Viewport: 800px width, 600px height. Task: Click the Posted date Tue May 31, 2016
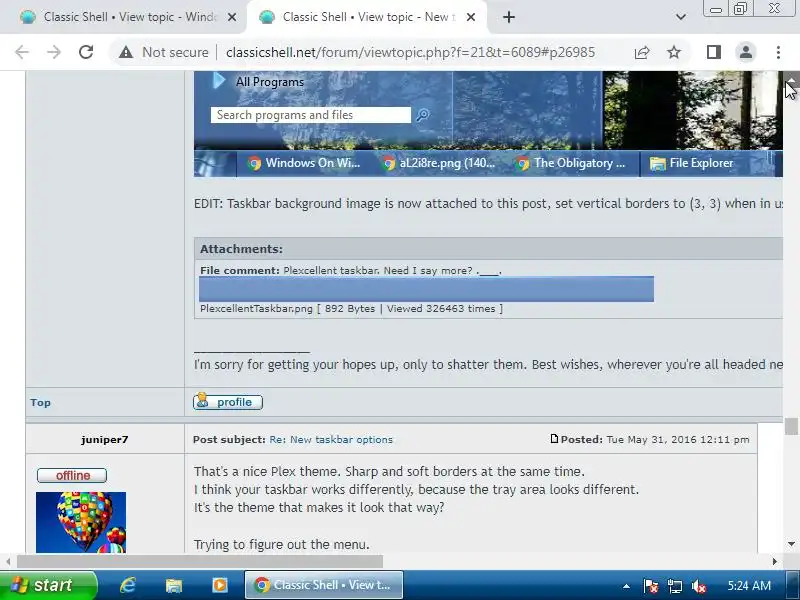pos(678,439)
